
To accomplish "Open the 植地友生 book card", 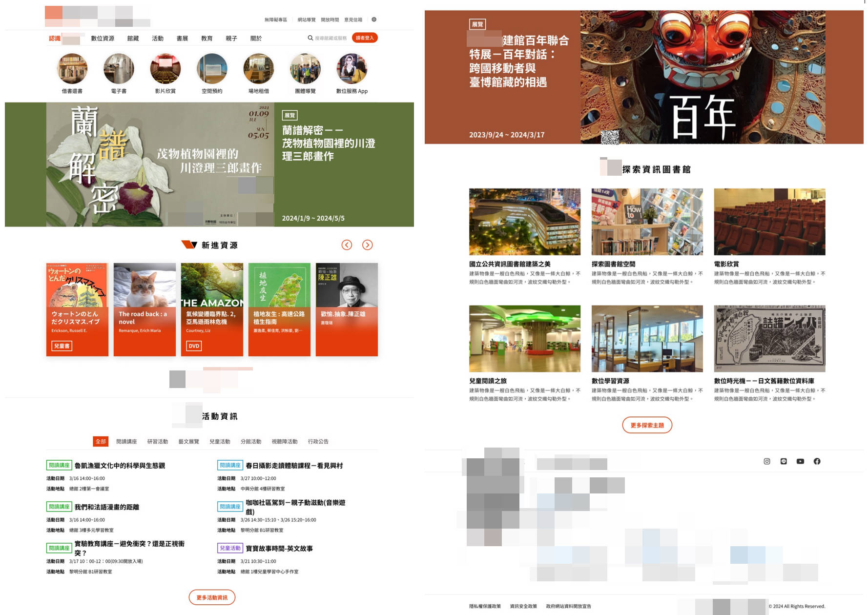I will click(x=279, y=309).
